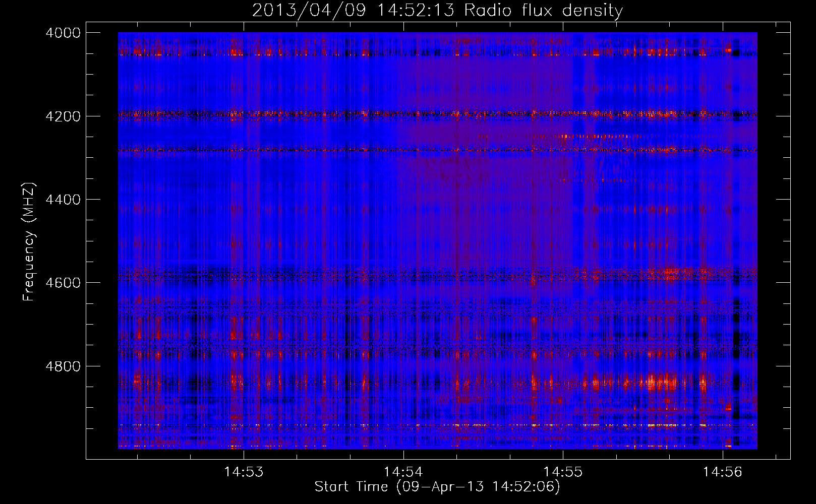Click the 'Frequency (MHZ)' axis title
Screen dimensions: 816x504
29,241
